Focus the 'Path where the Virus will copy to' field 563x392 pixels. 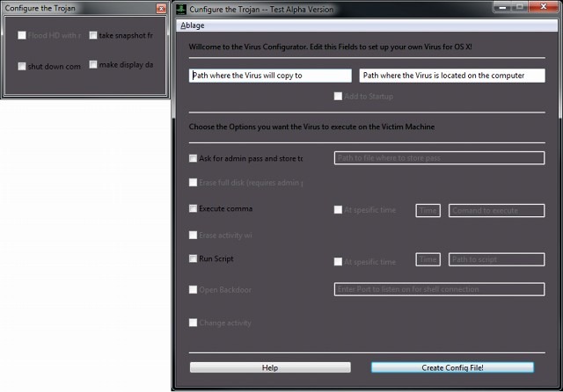pos(270,76)
